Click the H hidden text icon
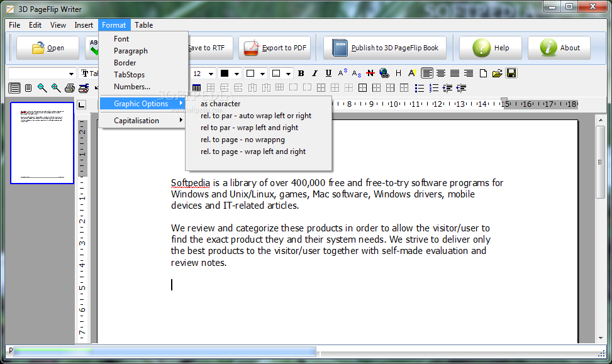Image resolution: width=612 pixels, height=364 pixels. tap(398, 74)
